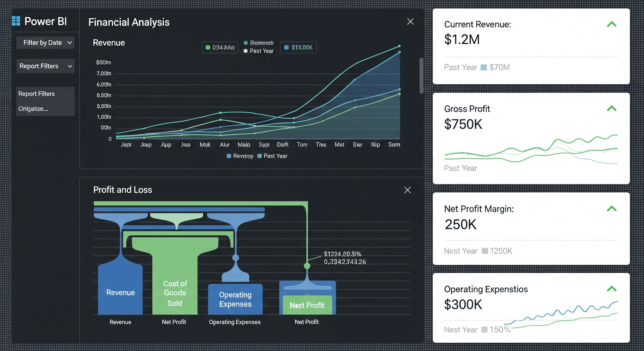This screenshot has width=644, height=351.
Task: Toggle the Revdroy legend below the chart
Action: click(x=240, y=156)
